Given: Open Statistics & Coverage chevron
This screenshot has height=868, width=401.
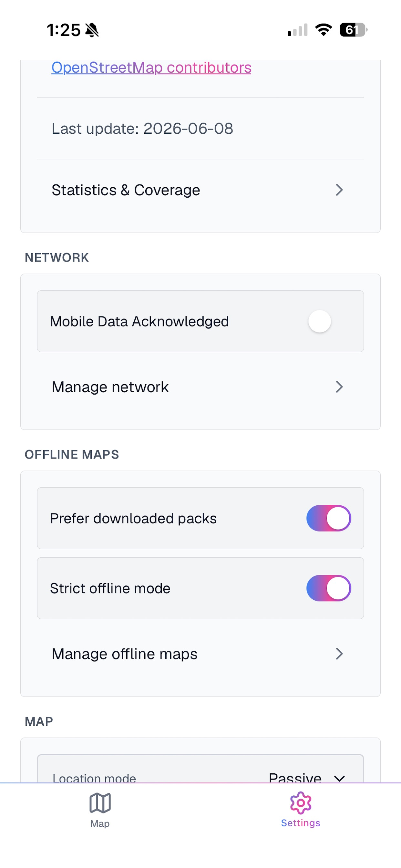Looking at the screenshot, I should click(339, 190).
